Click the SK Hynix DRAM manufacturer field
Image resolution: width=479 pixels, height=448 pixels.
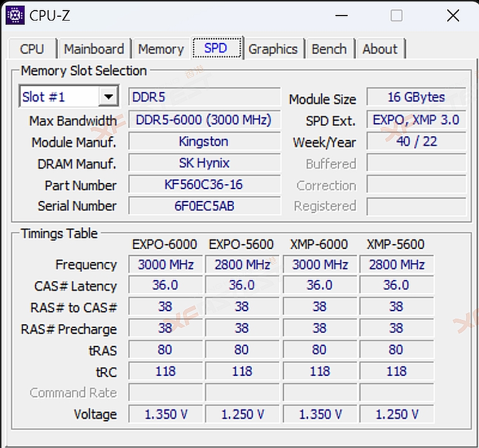click(204, 162)
